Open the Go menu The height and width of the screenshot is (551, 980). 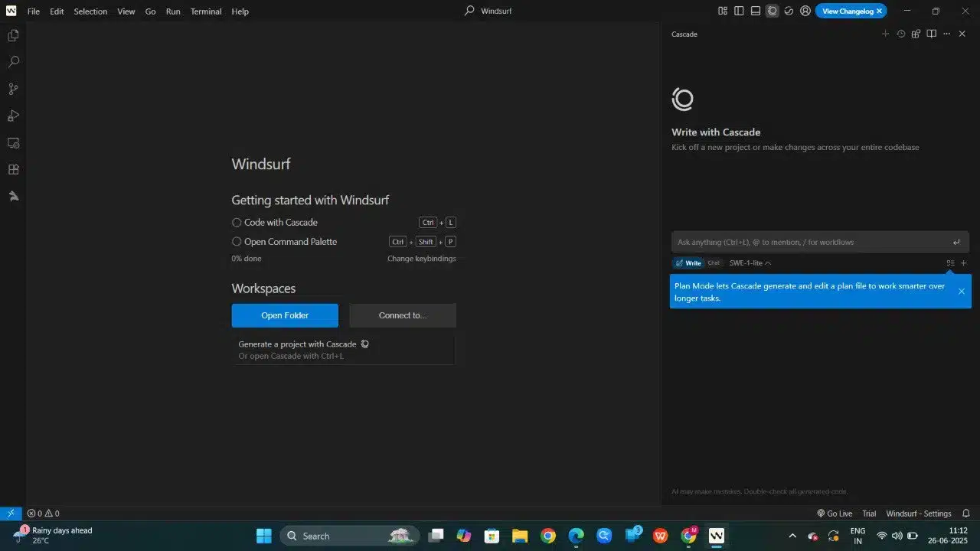click(x=150, y=11)
